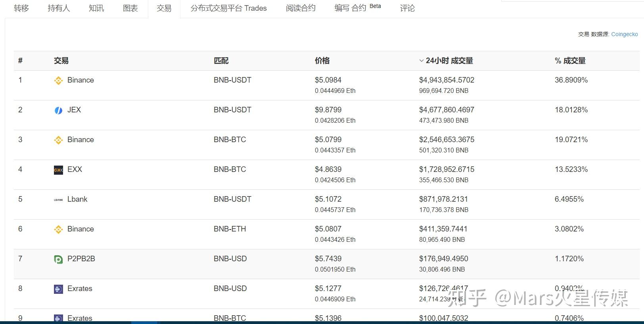Click the Binance logo in BNB-USDT row

[x=58, y=81]
